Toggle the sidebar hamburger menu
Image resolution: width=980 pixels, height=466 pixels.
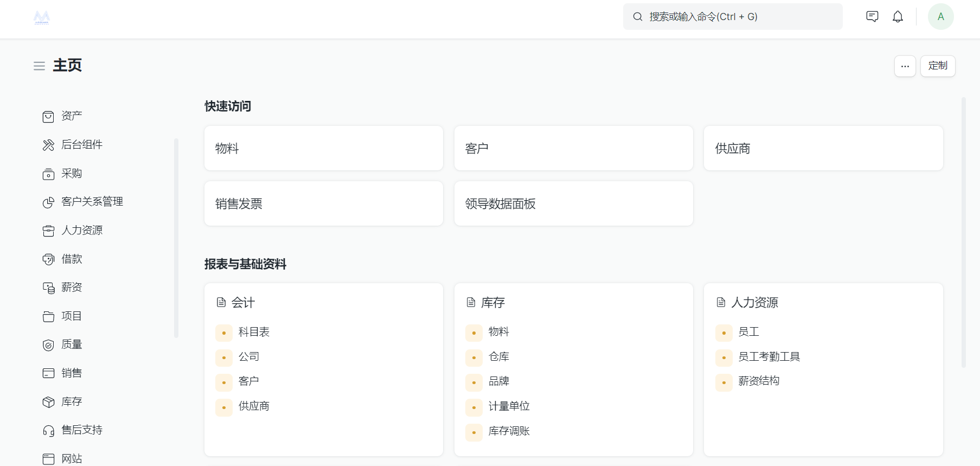[x=39, y=66]
